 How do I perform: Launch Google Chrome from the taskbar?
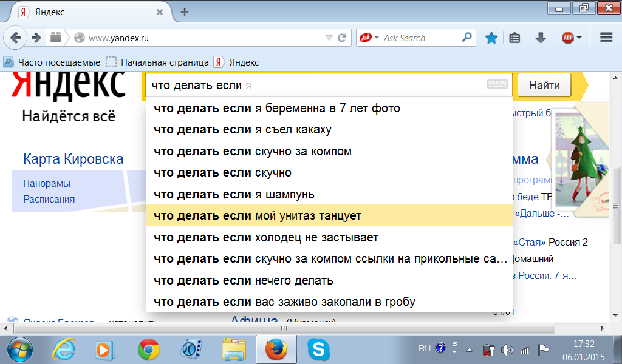pyautogui.click(x=148, y=350)
